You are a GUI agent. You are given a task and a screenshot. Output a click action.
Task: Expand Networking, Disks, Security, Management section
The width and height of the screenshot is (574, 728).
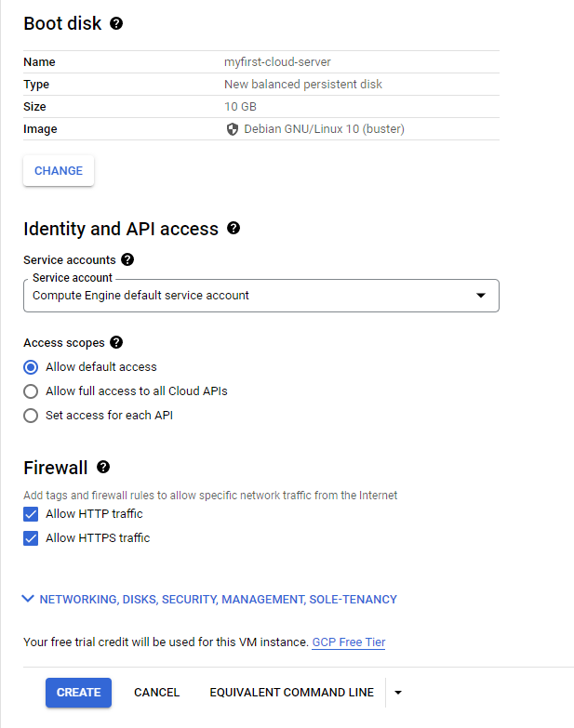[210, 600]
